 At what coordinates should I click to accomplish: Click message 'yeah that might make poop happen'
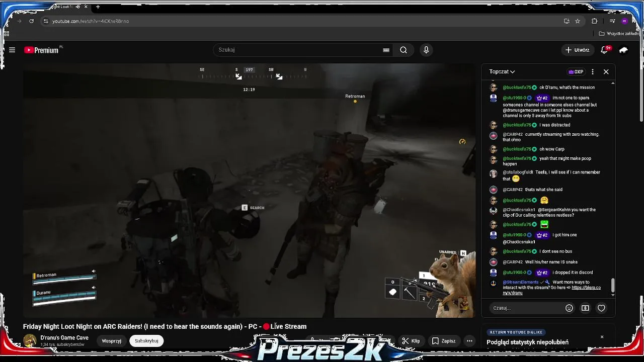point(547,161)
